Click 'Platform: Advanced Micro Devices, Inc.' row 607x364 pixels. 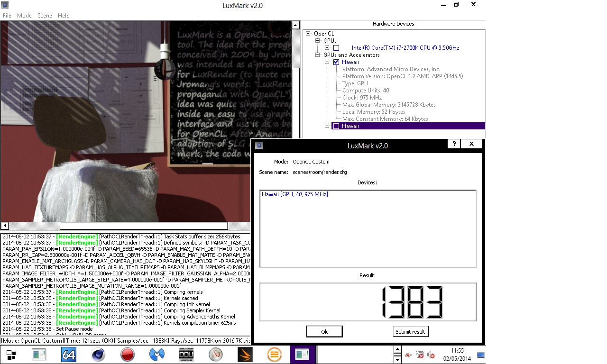391,69
